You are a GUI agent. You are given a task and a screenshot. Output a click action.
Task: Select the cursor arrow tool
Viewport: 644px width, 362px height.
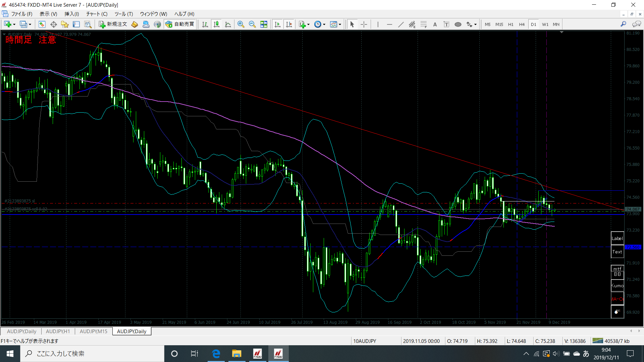click(352, 24)
